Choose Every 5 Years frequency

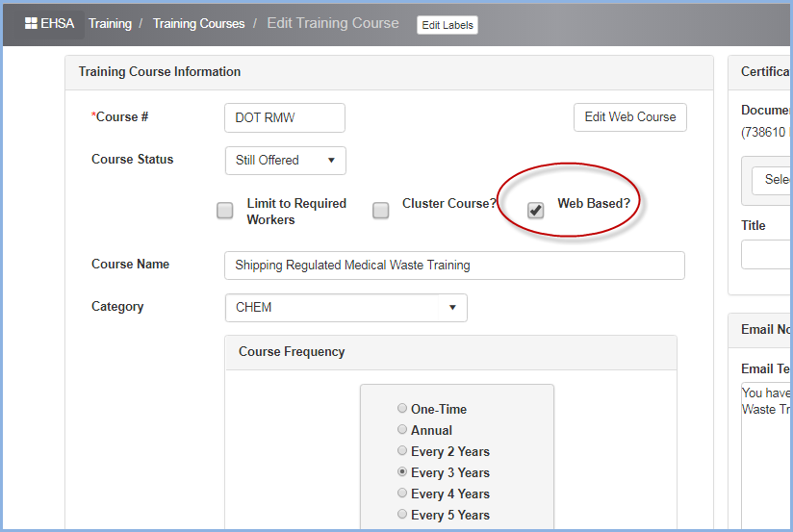coord(402,515)
